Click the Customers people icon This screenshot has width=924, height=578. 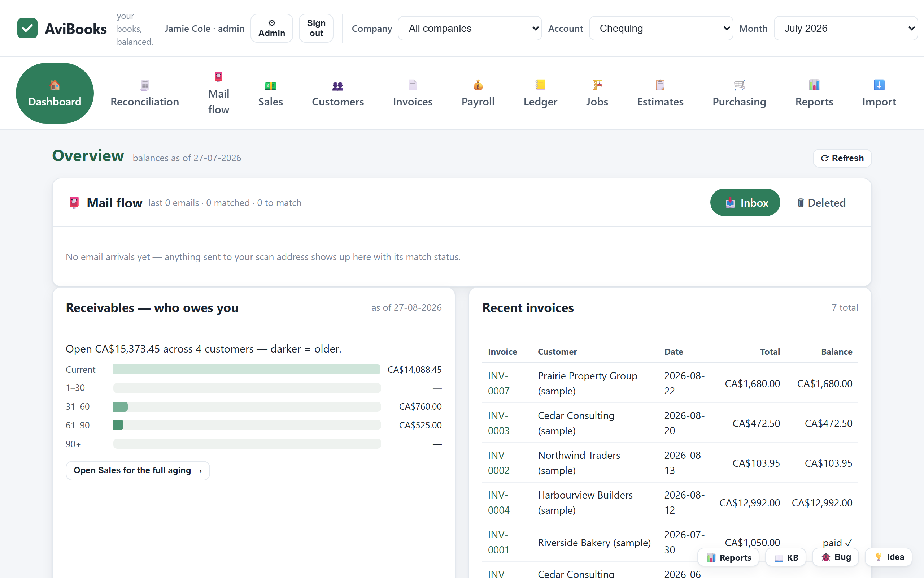(337, 86)
